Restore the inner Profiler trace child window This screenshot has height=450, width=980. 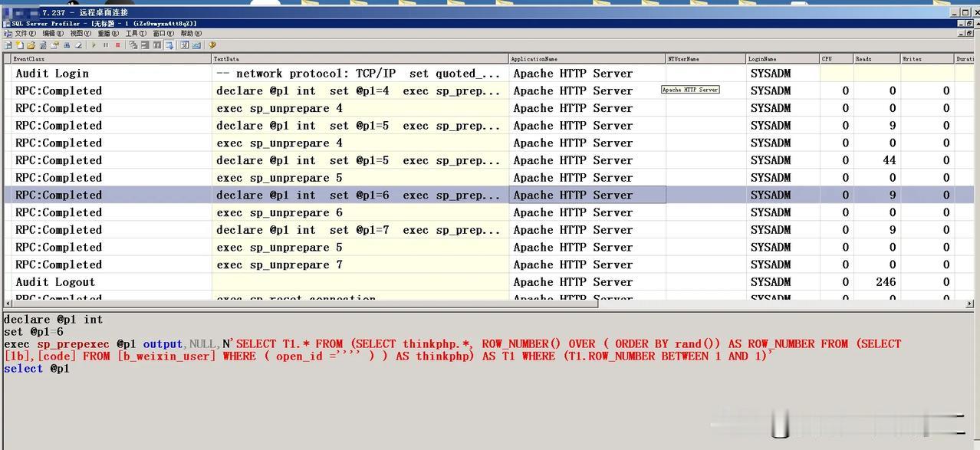coord(968,33)
